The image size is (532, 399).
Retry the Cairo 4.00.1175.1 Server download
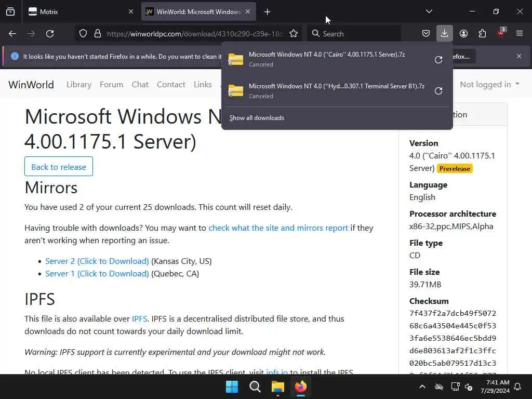(438, 60)
